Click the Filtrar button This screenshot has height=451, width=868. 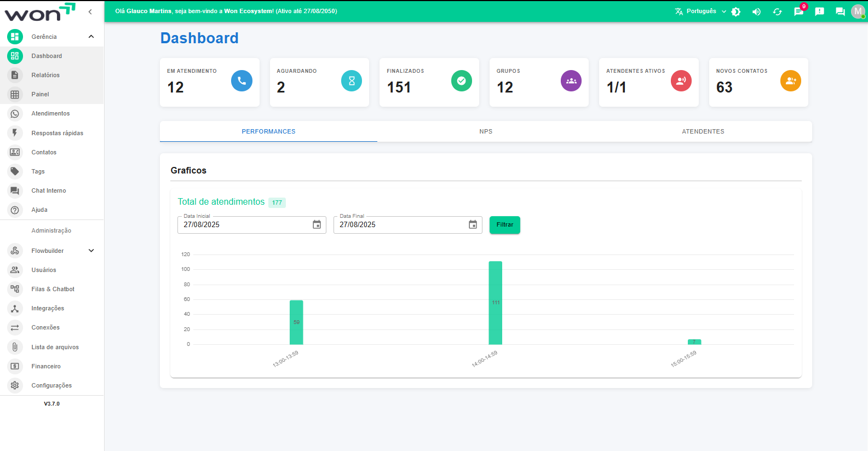[505, 225]
